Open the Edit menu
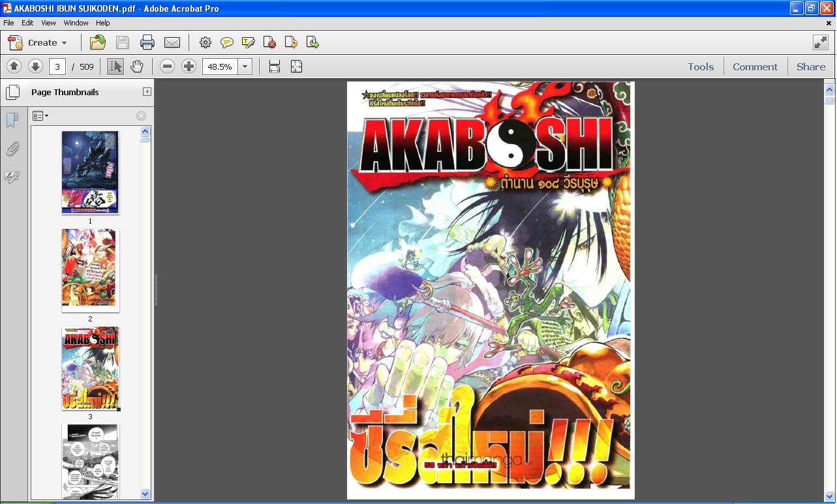 27,23
